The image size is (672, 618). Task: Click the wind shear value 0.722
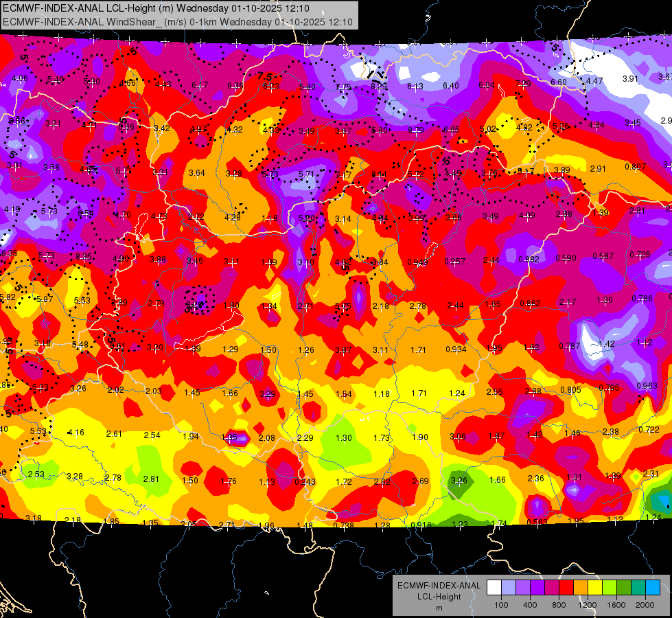coord(649,430)
